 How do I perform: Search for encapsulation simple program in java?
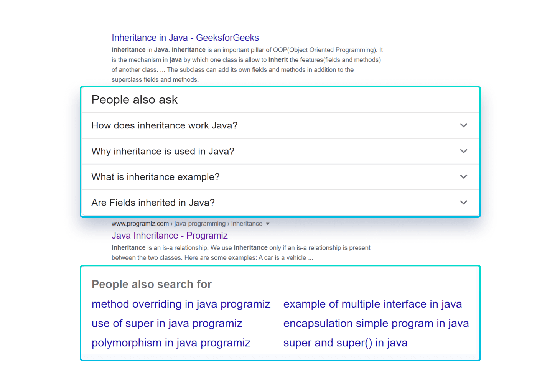[376, 323]
